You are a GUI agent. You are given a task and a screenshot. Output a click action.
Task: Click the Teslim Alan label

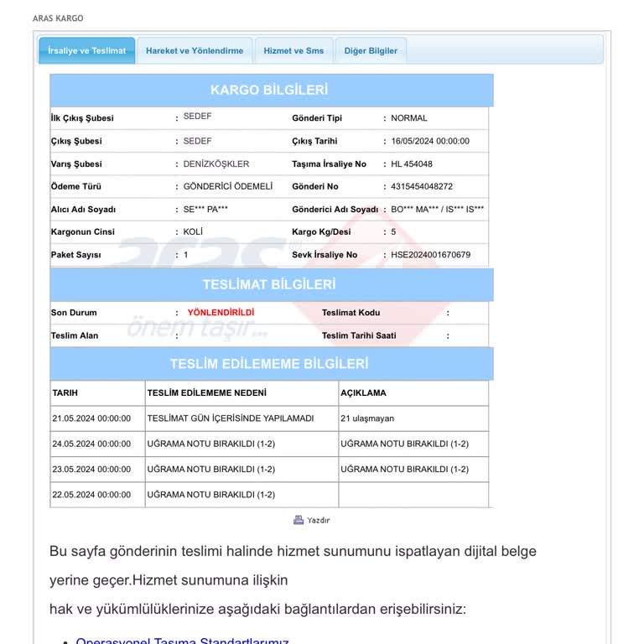coord(75,335)
